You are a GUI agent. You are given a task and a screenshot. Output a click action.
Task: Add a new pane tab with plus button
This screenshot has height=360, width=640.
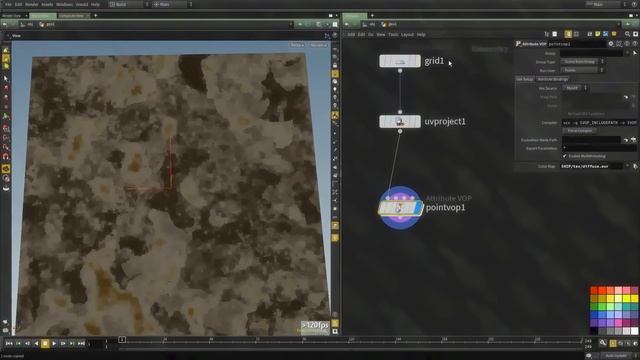pos(96,16)
